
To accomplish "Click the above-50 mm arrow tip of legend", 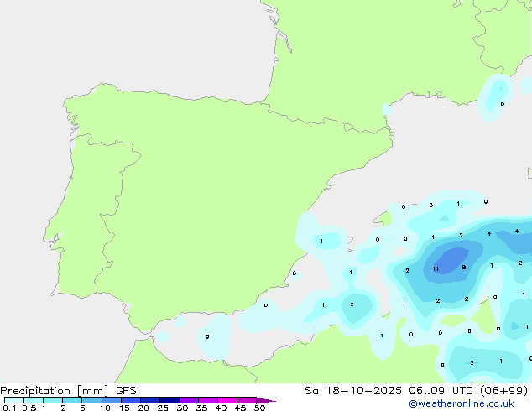I will point(266,400).
